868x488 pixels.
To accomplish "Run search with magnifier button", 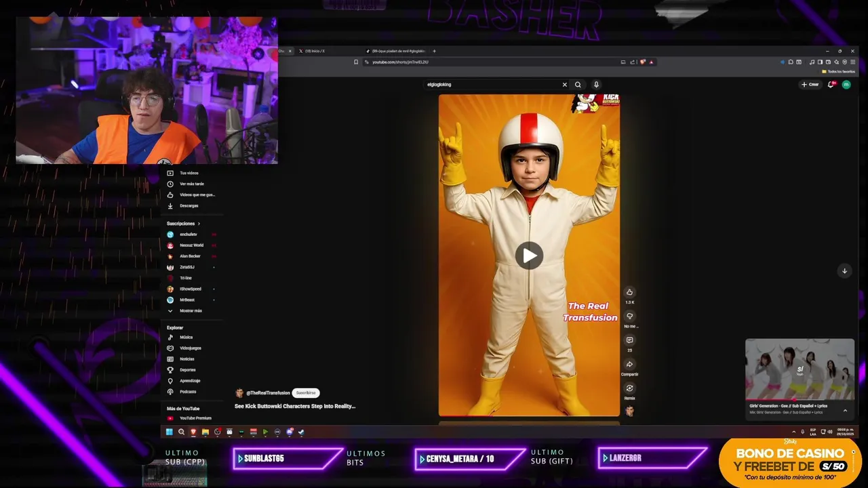I will coord(578,85).
